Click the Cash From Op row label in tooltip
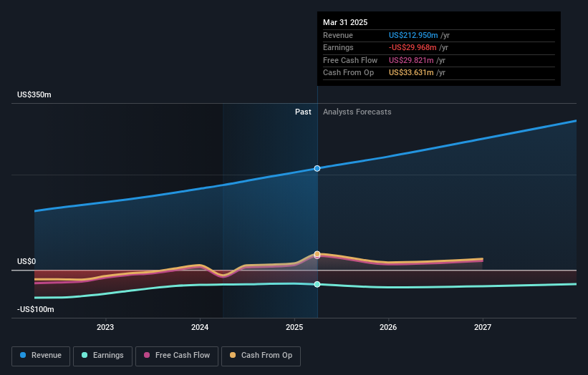 coord(348,73)
